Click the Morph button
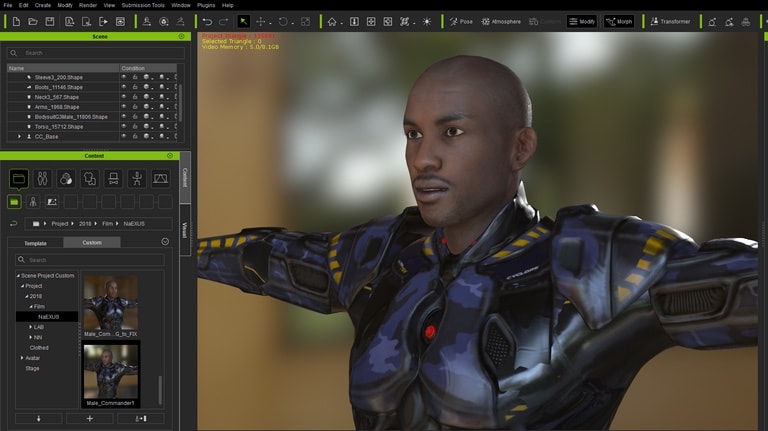The width and height of the screenshot is (768, 431). click(x=618, y=21)
